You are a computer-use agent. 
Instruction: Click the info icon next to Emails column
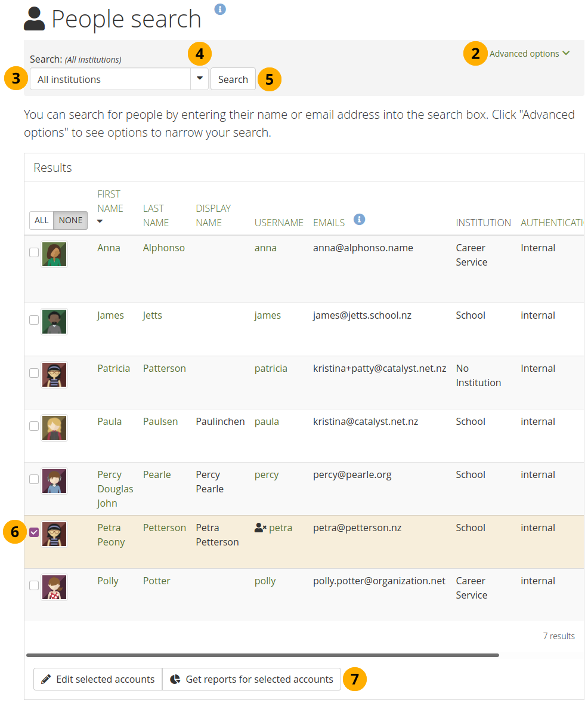coord(359,220)
